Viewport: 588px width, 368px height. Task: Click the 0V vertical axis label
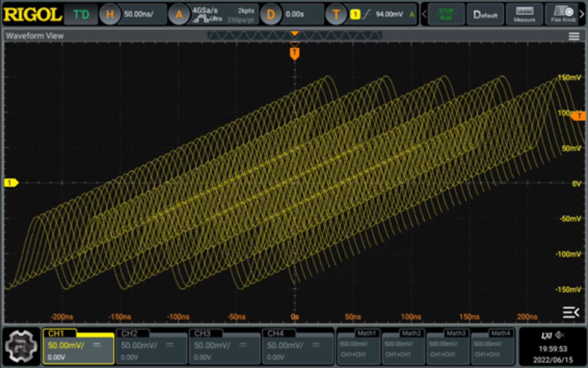tap(577, 183)
